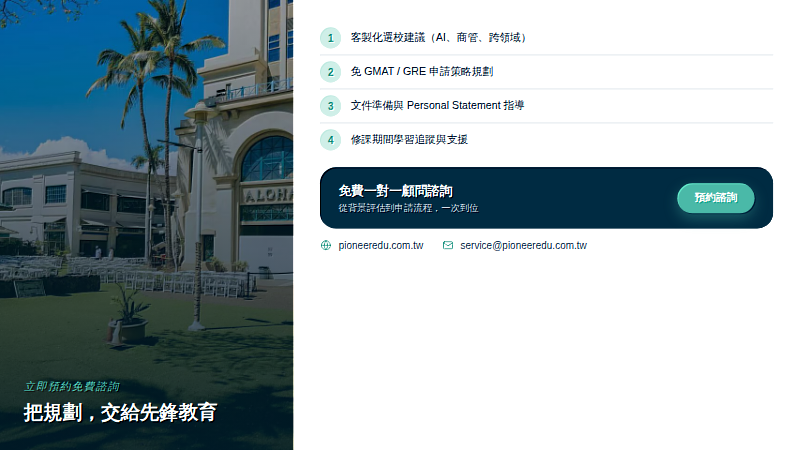
Task: Click the globe icon beside the website
Action: pyautogui.click(x=326, y=245)
